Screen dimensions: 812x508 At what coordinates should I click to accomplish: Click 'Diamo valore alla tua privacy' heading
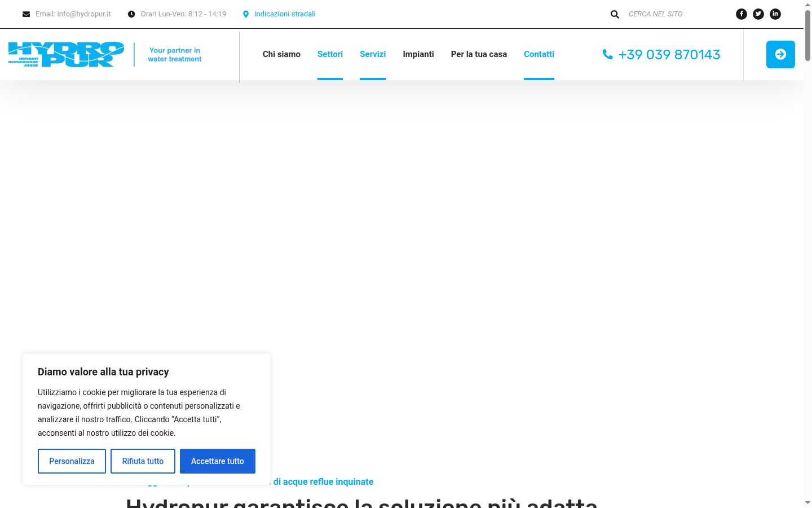[103, 372]
